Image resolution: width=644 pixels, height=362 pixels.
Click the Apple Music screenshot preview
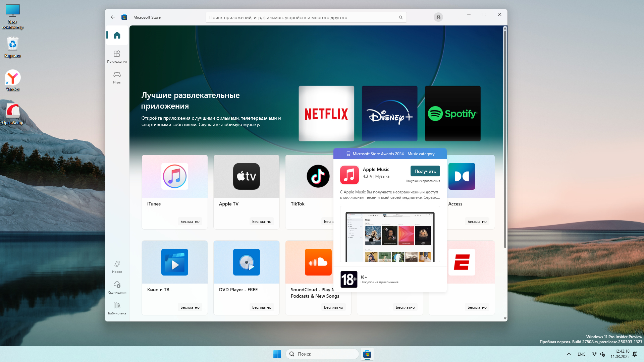pos(390,234)
